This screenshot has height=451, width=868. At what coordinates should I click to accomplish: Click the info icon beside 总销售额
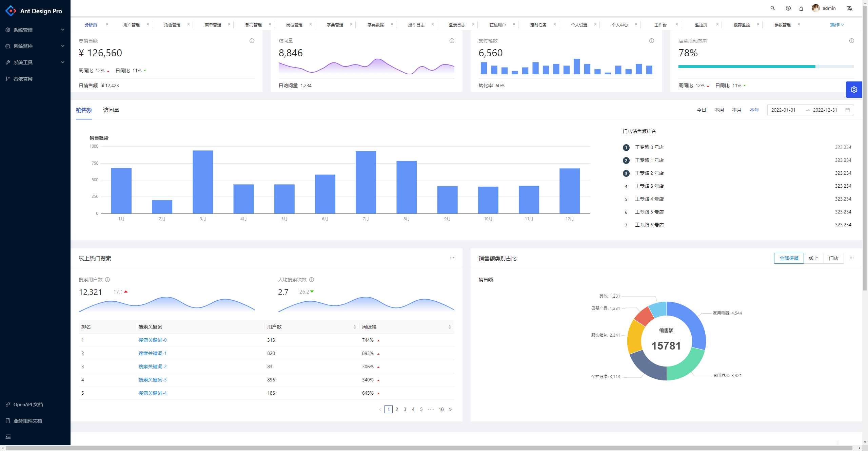[252, 41]
